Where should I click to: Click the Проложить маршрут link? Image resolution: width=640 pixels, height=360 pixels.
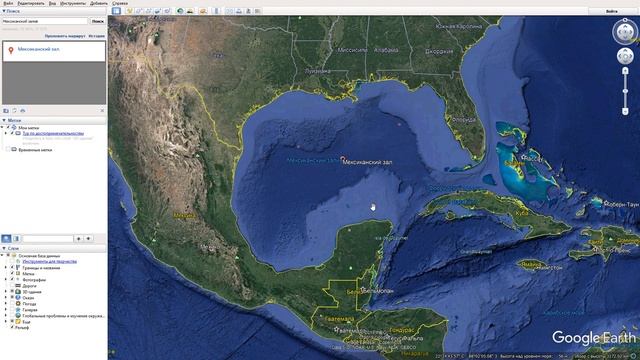click(65, 36)
